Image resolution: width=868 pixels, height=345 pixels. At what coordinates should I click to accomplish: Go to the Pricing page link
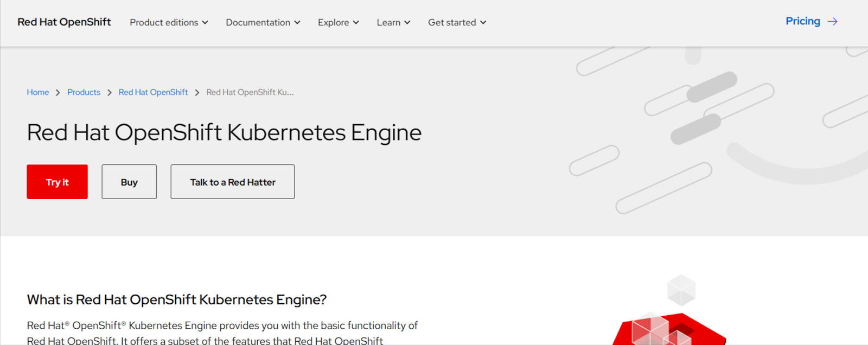pyautogui.click(x=812, y=21)
